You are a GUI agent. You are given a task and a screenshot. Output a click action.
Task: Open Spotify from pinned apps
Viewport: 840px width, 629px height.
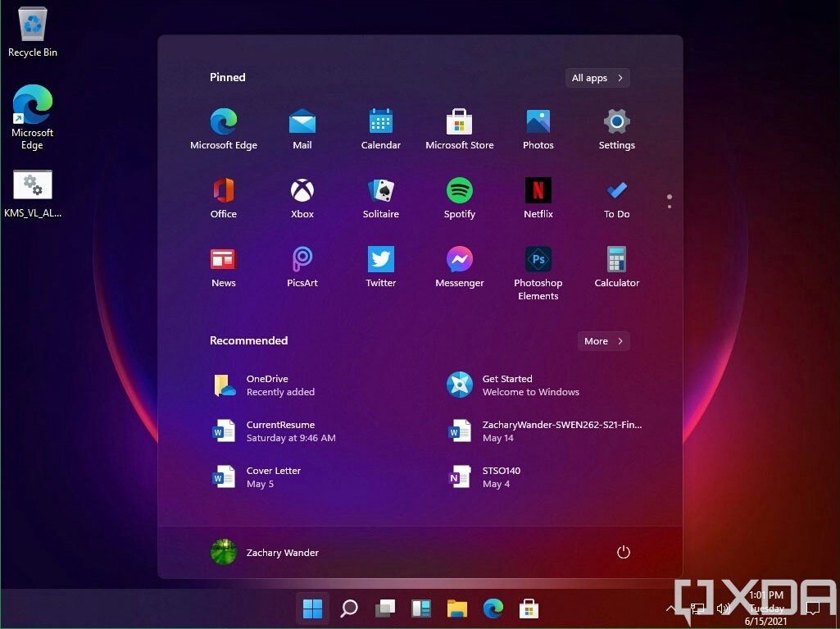(459, 198)
